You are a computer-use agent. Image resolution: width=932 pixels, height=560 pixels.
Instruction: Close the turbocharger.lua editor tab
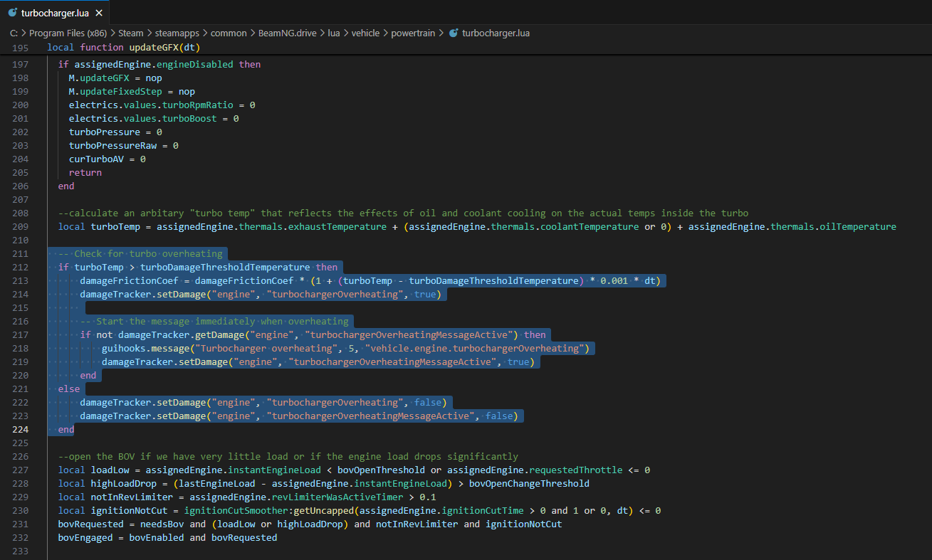(98, 13)
